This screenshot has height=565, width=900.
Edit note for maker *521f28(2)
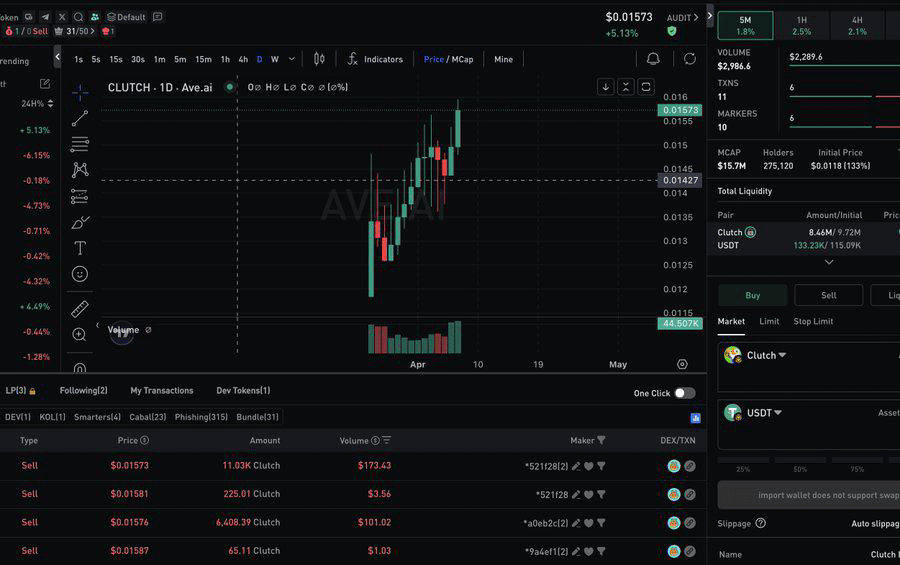[576, 466]
